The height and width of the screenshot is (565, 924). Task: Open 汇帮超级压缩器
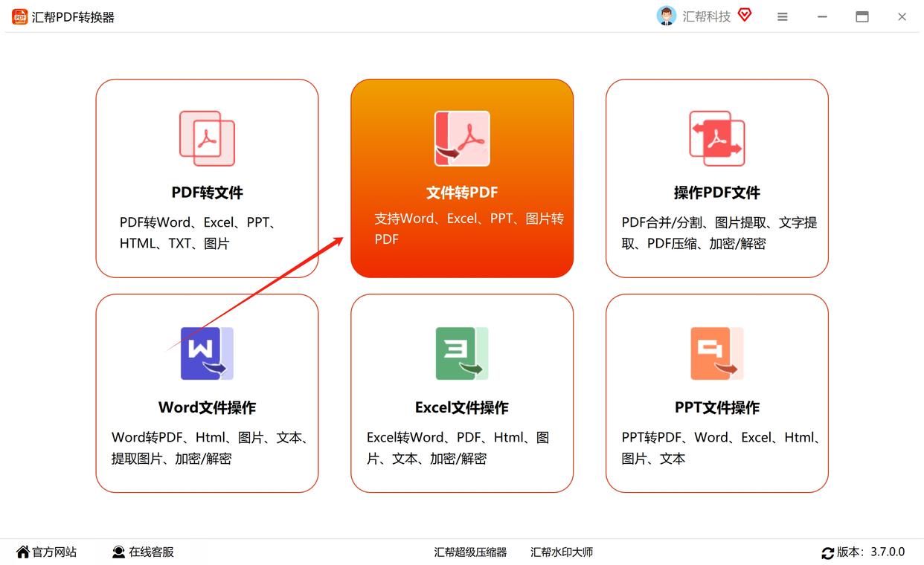(x=470, y=552)
